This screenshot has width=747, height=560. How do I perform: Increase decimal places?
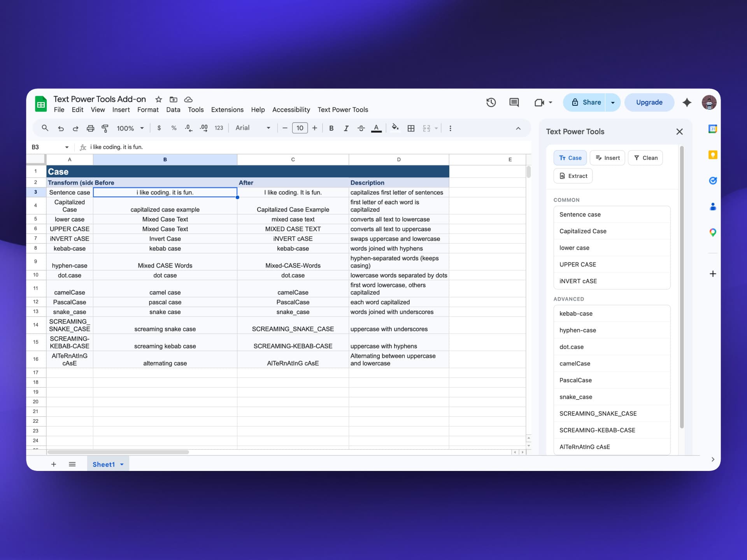pyautogui.click(x=203, y=128)
